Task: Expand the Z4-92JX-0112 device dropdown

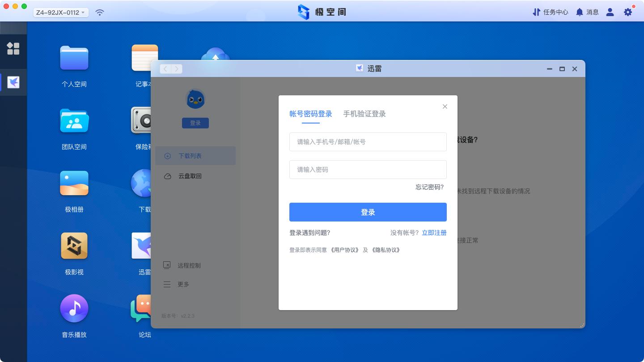Action: tap(61, 13)
